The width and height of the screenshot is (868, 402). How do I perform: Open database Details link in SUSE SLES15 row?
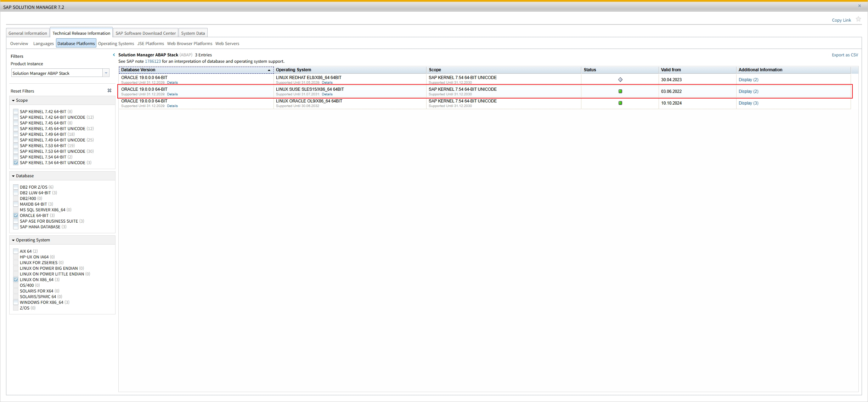[x=172, y=94]
